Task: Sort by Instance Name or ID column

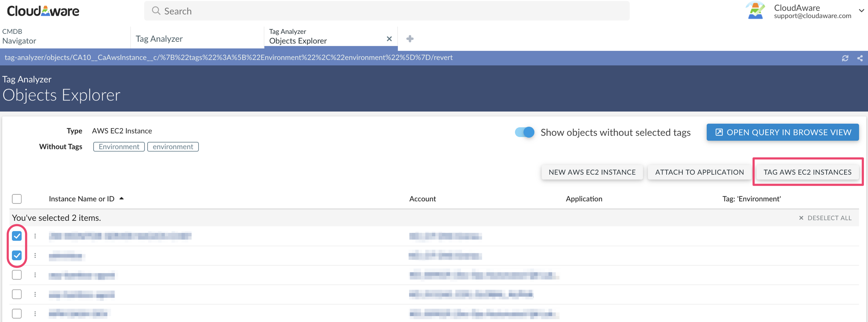Action: 86,199
